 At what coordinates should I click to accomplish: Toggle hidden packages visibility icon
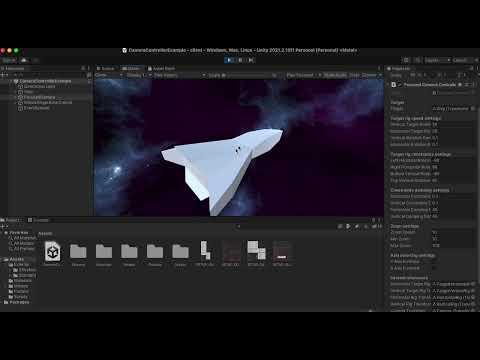(377, 227)
